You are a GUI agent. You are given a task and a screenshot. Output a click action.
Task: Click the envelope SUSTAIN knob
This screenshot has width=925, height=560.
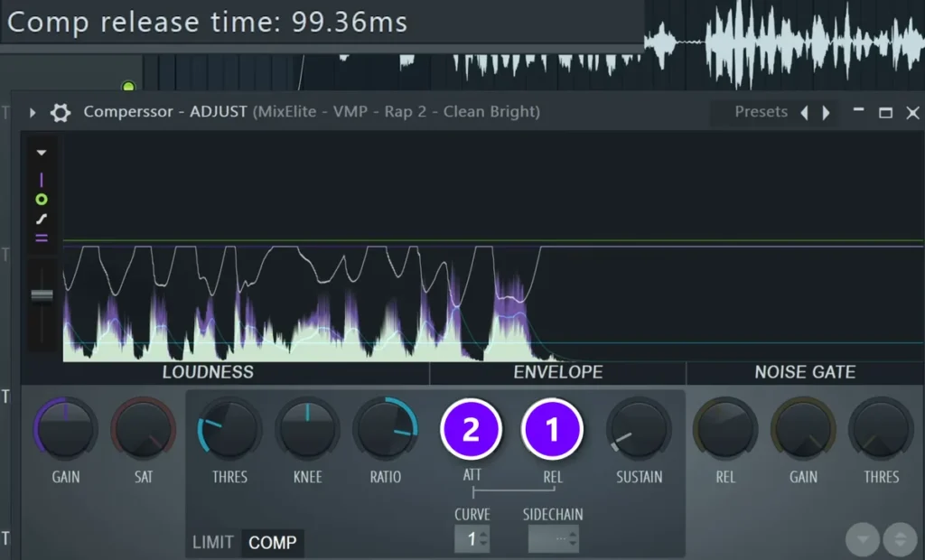point(639,429)
